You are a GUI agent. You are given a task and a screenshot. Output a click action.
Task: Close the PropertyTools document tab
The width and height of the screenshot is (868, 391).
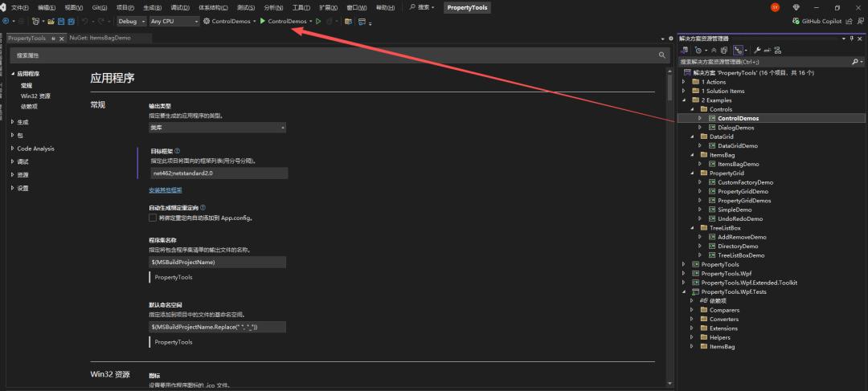tap(61, 39)
